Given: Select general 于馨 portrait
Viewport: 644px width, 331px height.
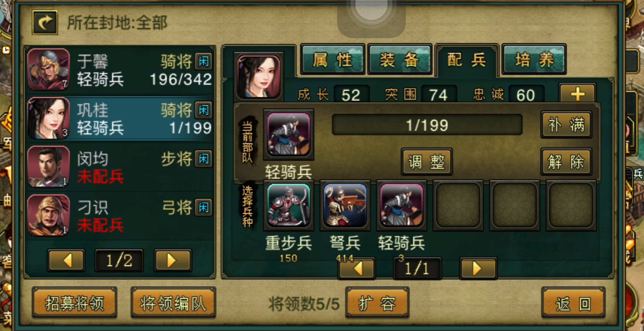Looking at the screenshot, I should [48, 69].
